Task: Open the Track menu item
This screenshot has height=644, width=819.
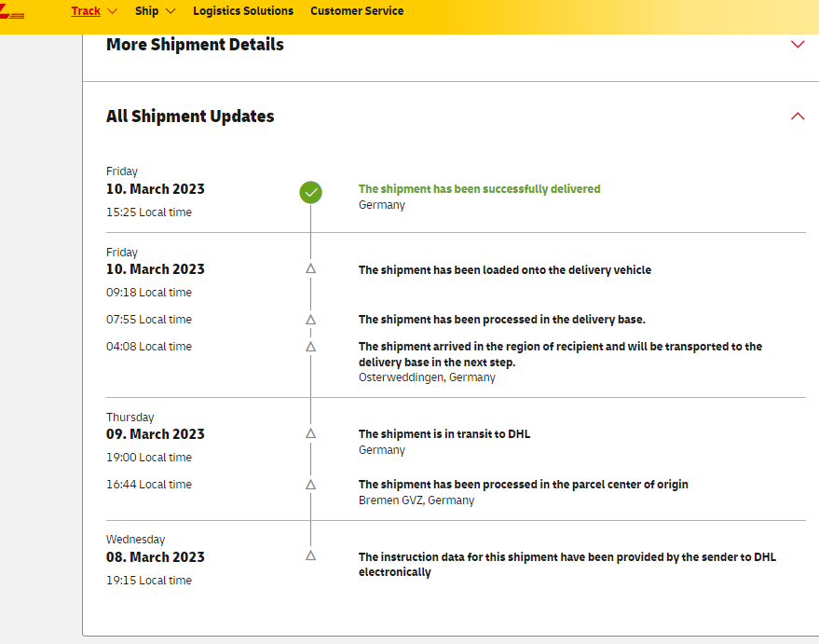Action: tap(86, 11)
